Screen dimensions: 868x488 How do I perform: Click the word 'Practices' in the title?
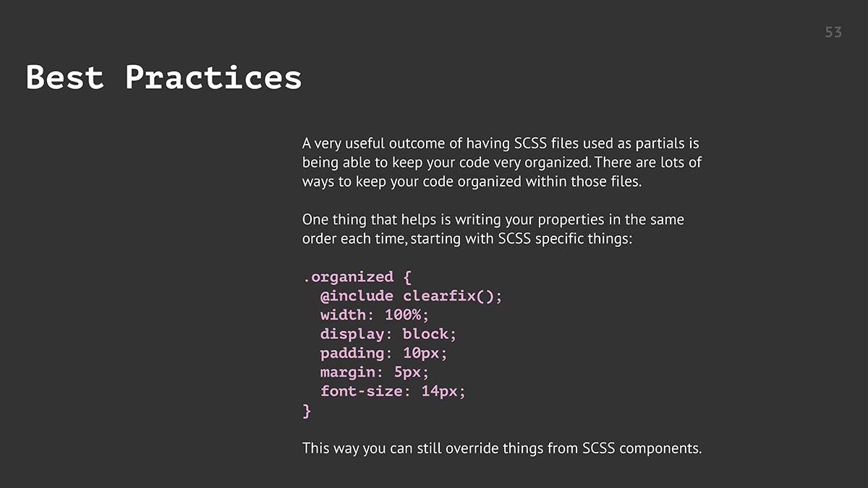click(x=213, y=77)
